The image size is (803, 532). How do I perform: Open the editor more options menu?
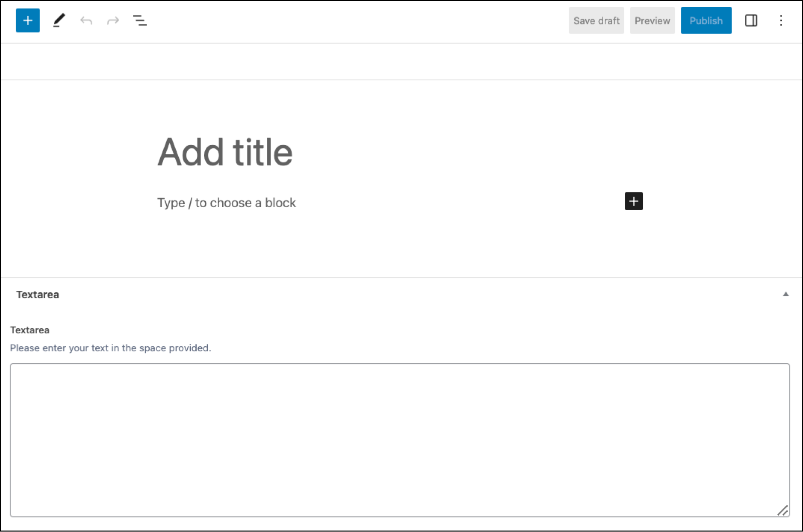click(x=781, y=21)
